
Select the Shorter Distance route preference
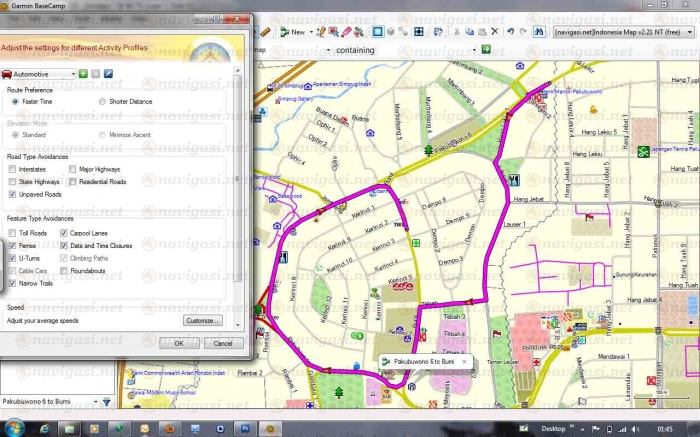pyautogui.click(x=102, y=102)
